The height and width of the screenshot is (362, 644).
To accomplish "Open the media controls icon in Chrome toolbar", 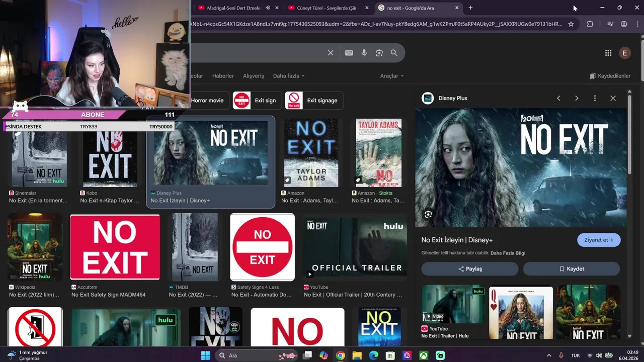I will pos(610,24).
